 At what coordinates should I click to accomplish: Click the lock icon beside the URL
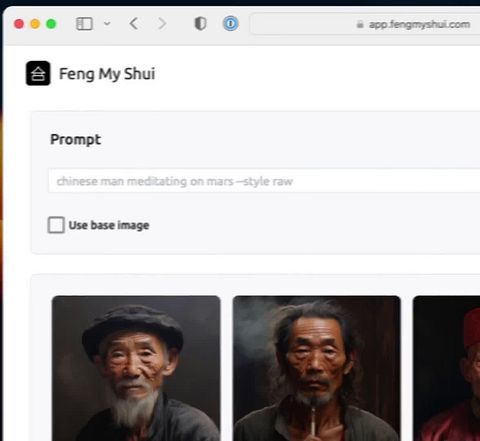[360, 24]
